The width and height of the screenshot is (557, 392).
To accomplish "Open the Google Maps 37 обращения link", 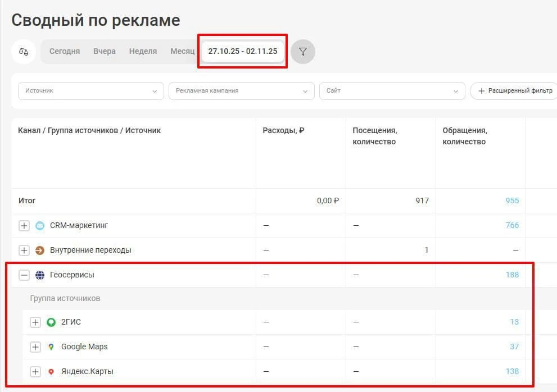I will [514, 347].
